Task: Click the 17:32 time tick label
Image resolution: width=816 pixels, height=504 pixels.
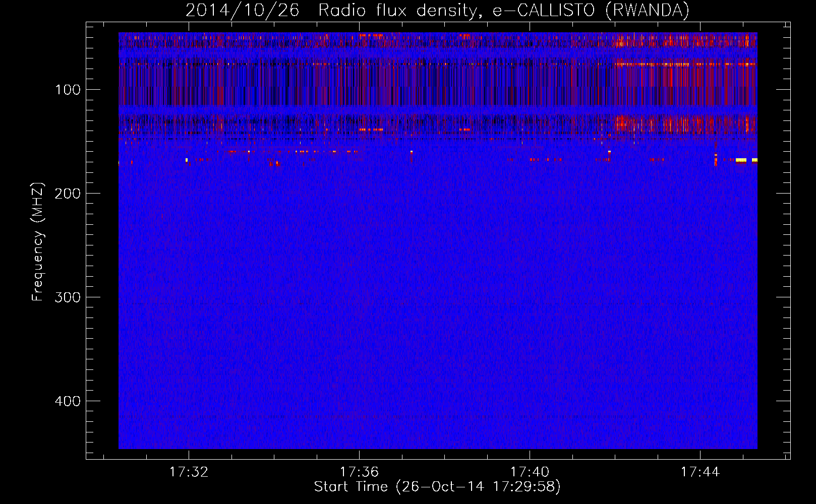Action: click(189, 472)
